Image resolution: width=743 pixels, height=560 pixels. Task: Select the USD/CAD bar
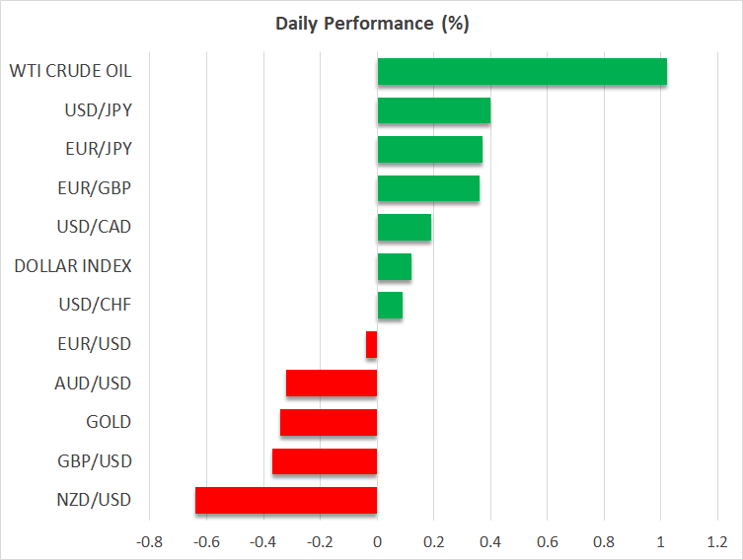tap(405, 228)
